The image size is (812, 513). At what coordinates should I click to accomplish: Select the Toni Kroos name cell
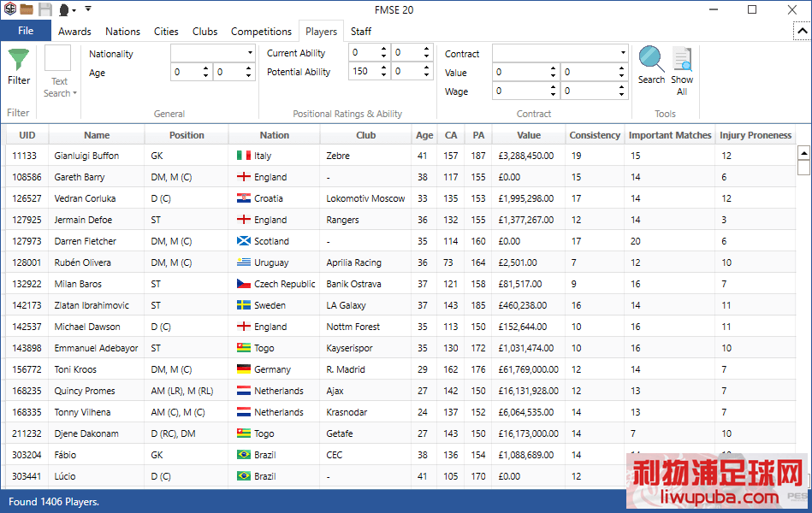97,369
